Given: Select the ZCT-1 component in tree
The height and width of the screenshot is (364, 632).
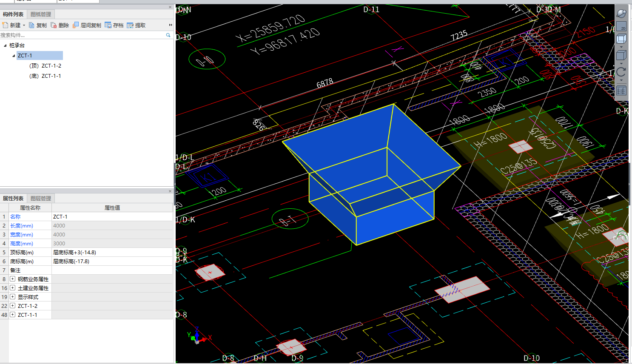Looking at the screenshot, I should pyautogui.click(x=40, y=56).
